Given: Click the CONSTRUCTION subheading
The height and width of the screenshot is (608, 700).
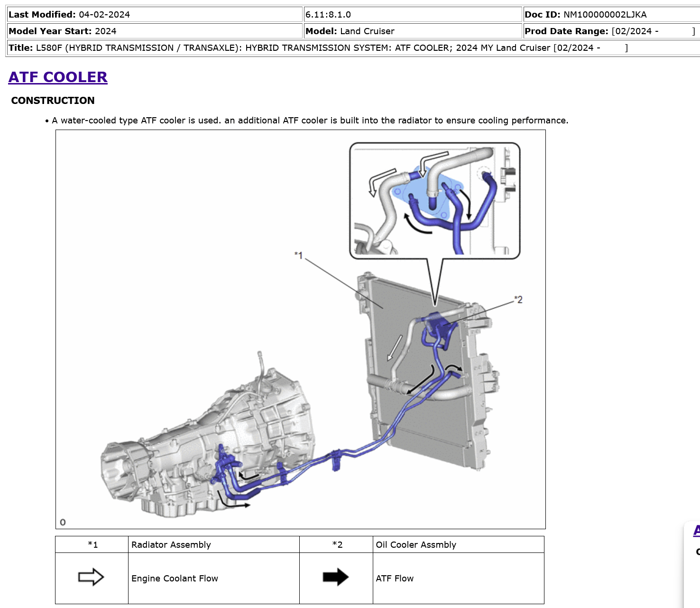Looking at the screenshot, I should pyautogui.click(x=53, y=101).
